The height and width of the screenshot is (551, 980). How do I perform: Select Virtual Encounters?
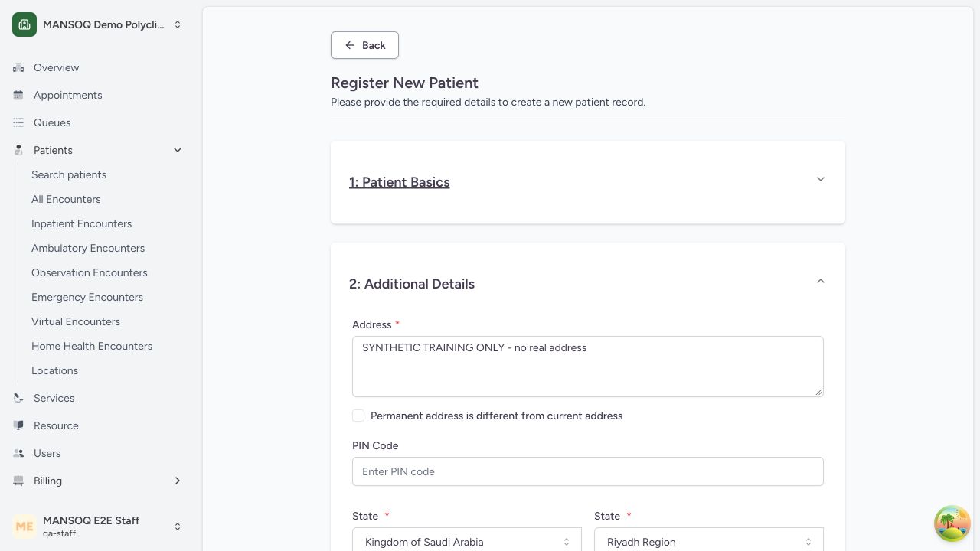pos(76,321)
